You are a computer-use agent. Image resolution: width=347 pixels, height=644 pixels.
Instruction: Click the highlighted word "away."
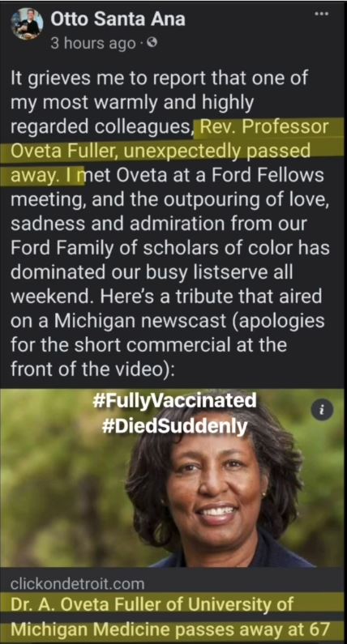[36, 175]
